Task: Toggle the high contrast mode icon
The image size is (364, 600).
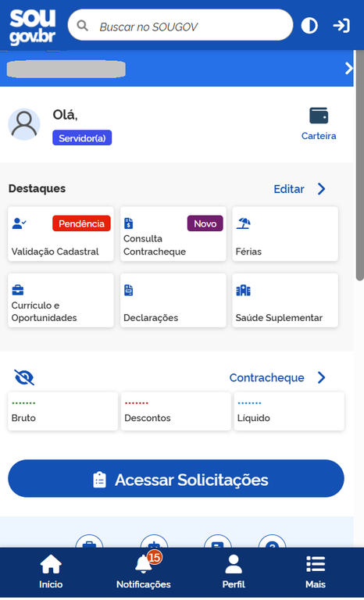Action: pos(309,26)
